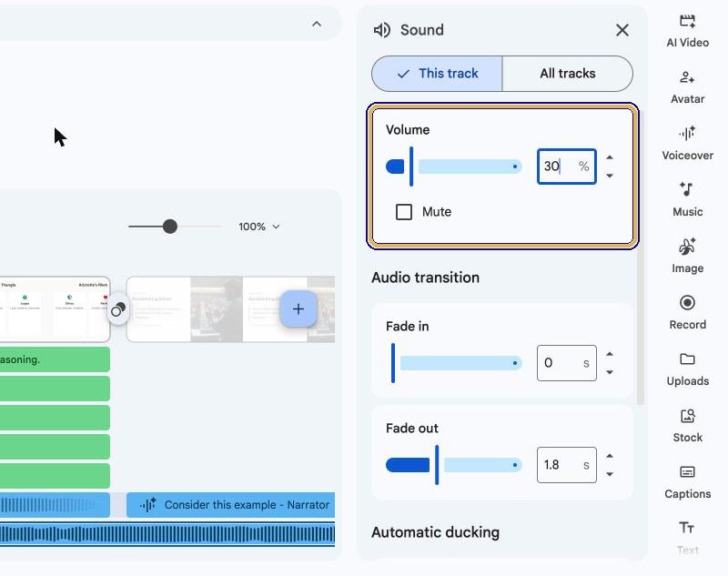Increase volume with up stepper arrow
728x576 pixels.
coord(610,157)
